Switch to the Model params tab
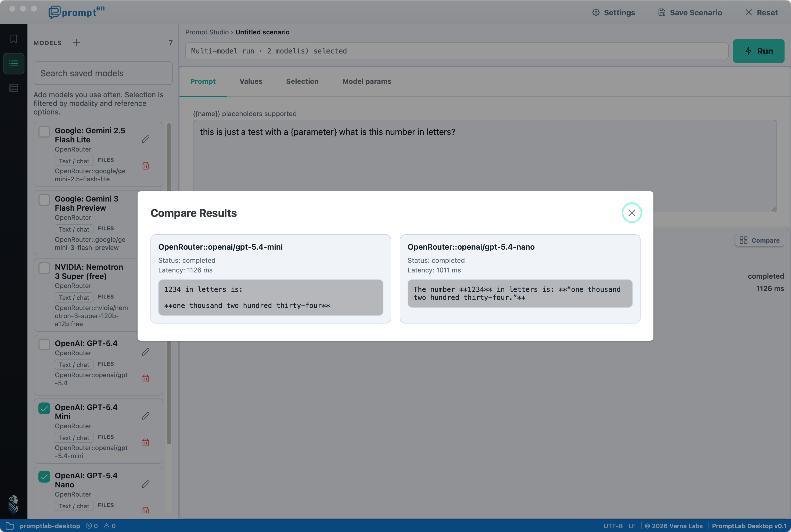The width and height of the screenshot is (791, 532). (x=367, y=81)
